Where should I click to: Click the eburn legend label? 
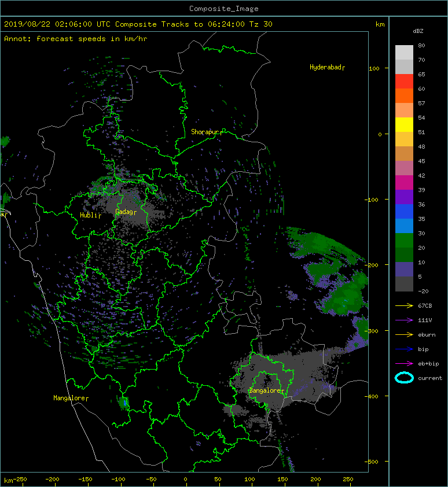coord(427,335)
